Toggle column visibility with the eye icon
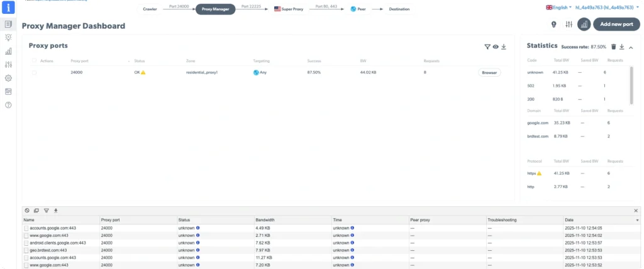Viewport: 644px width, 269px height. 496,47
